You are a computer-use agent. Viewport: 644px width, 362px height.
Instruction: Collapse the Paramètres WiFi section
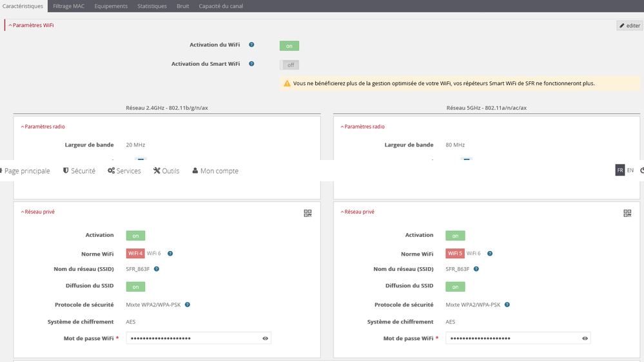click(31, 25)
